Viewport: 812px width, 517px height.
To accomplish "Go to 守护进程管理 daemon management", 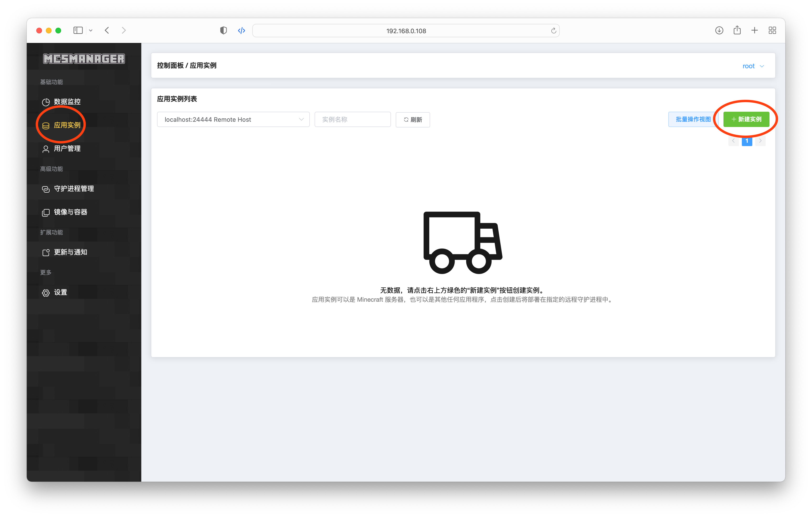I will [74, 189].
